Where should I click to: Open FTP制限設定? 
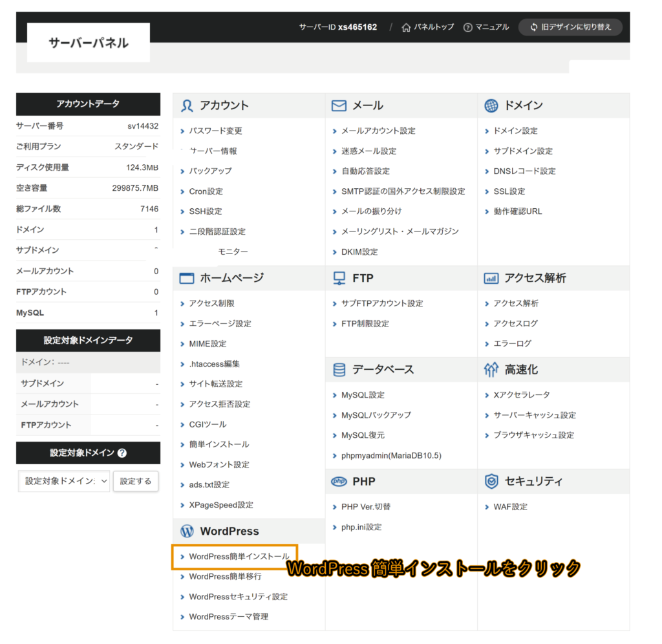(x=365, y=324)
